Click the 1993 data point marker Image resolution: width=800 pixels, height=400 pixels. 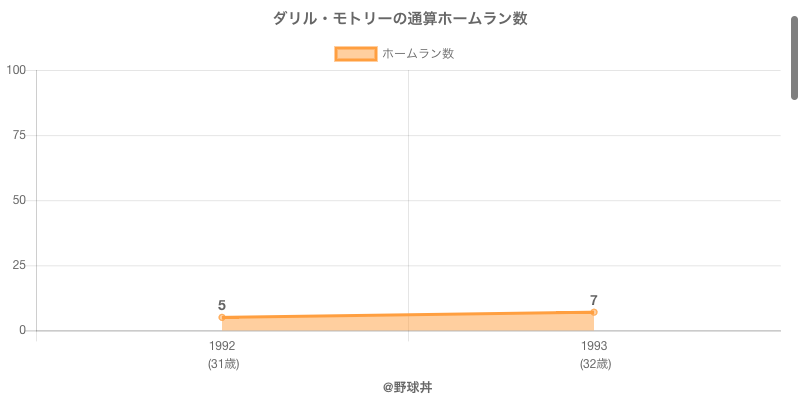pos(594,312)
